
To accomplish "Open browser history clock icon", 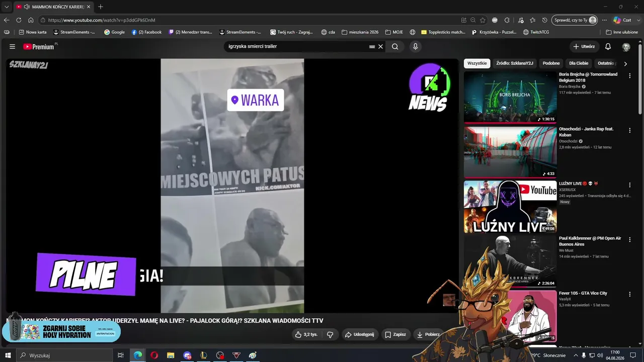I will coord(545,20).
